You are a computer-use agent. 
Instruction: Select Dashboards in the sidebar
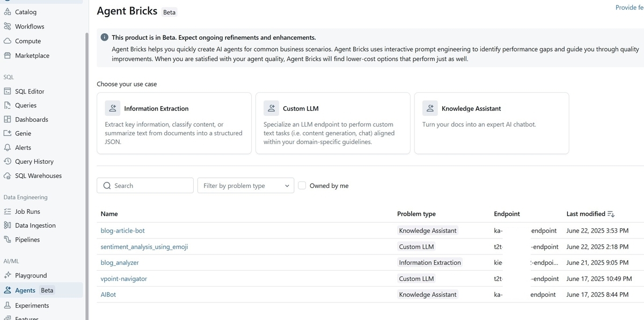click(32, 119)
